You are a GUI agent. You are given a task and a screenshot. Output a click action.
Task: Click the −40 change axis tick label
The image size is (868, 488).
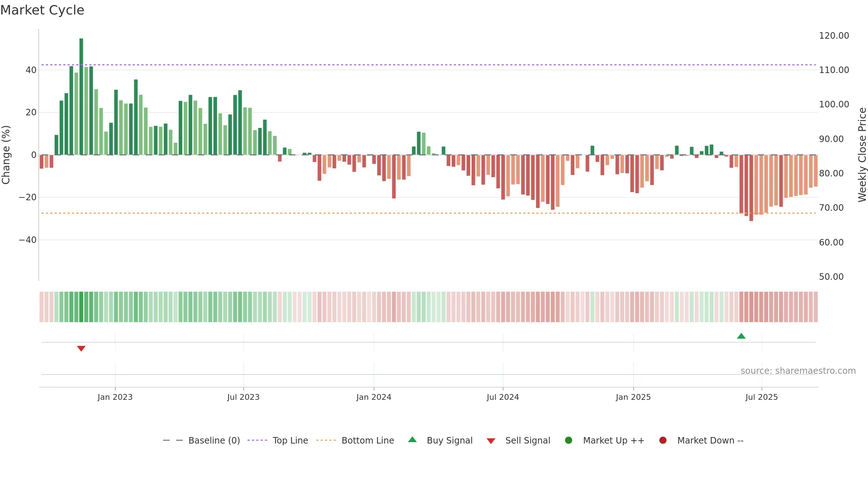point(28,240)
